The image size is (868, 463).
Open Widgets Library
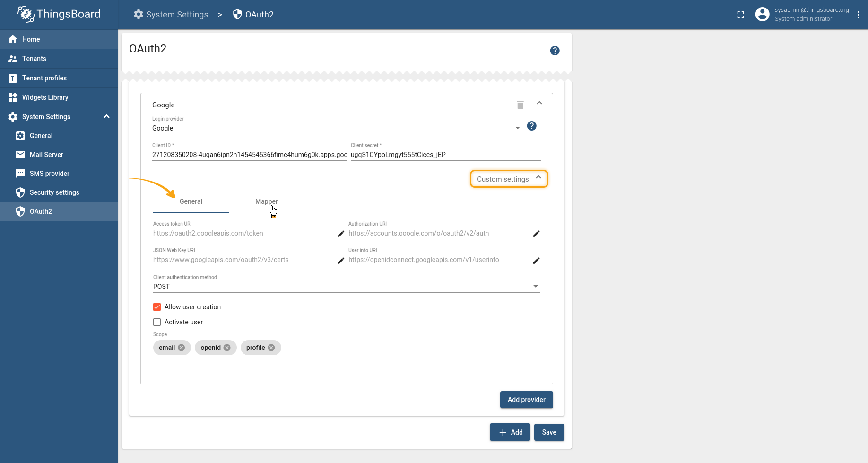tap(59, 97)
